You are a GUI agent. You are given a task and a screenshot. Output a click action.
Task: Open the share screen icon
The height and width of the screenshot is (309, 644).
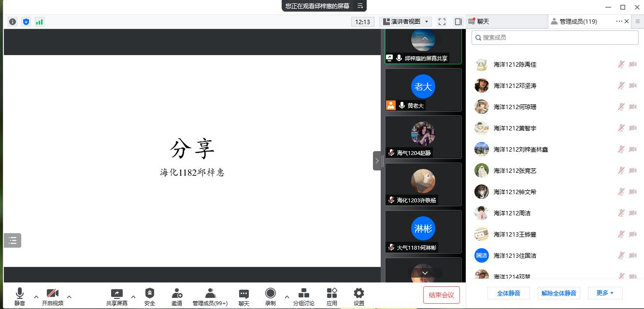tap(117, 294)
